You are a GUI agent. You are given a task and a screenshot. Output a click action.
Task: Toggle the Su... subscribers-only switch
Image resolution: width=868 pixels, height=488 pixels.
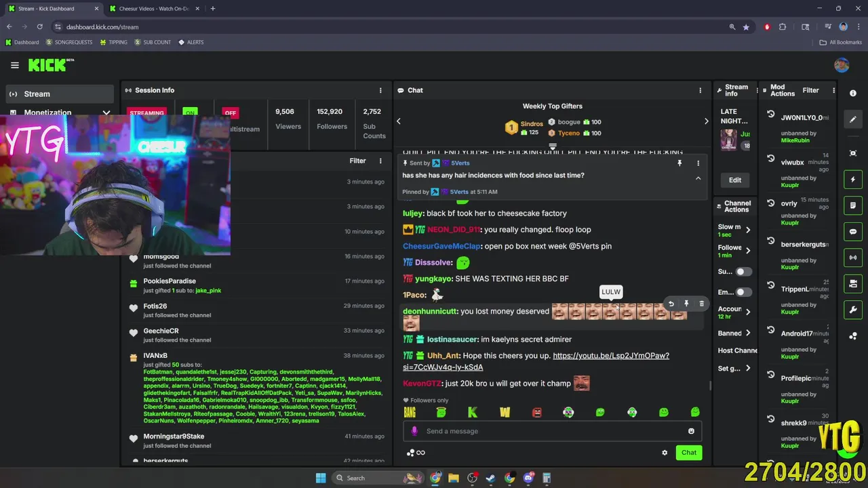[744, 272]
